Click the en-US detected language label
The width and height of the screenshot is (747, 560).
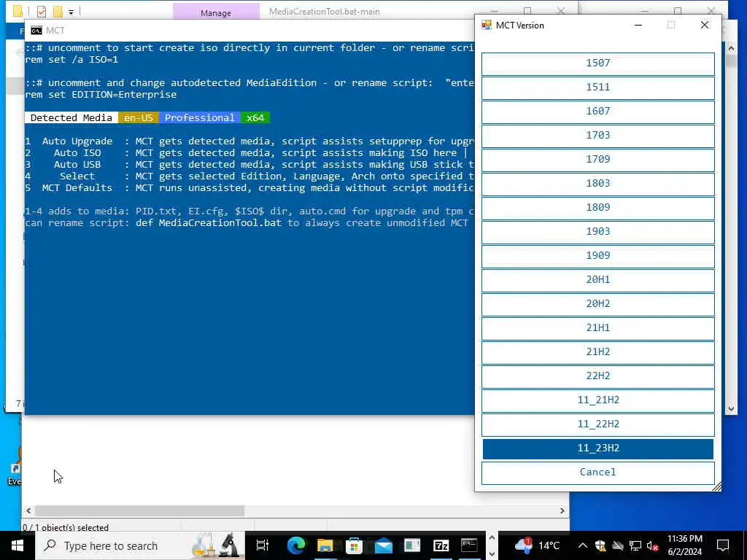[139, 117]
